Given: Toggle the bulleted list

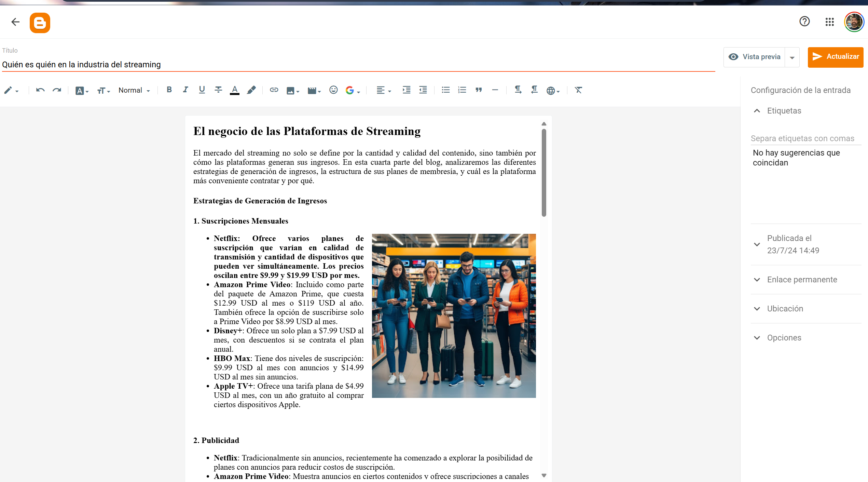Looking at the screenshot, I should coord(445,90).
